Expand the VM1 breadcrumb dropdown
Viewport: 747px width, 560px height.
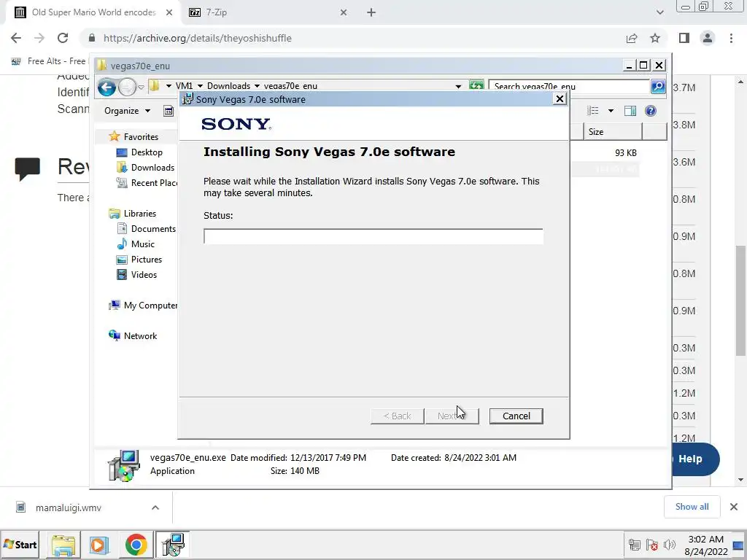(200, 86)
